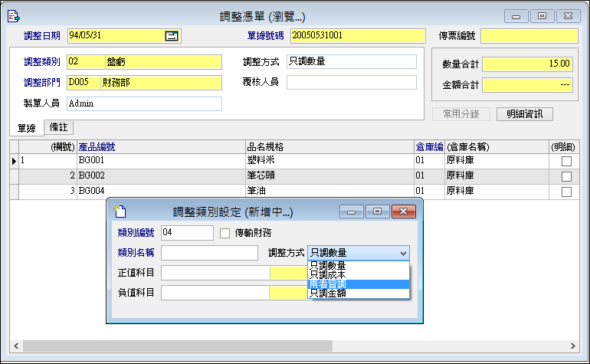The image size is (590, 364).
Task: Restore the main 調整憑單 window
Action: point(542,15)
